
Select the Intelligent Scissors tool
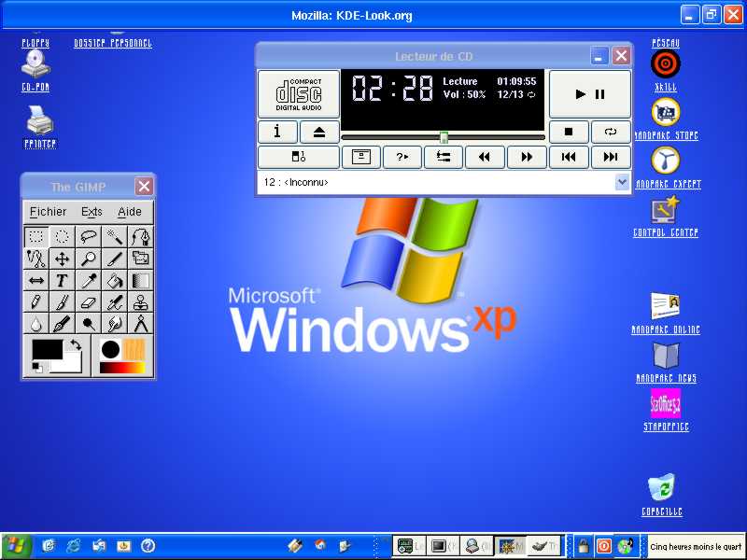(x=36, y=259)
